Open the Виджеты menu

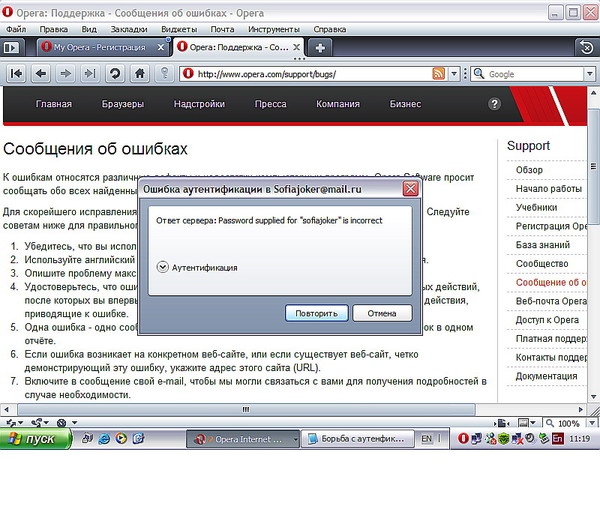[179, 29]
